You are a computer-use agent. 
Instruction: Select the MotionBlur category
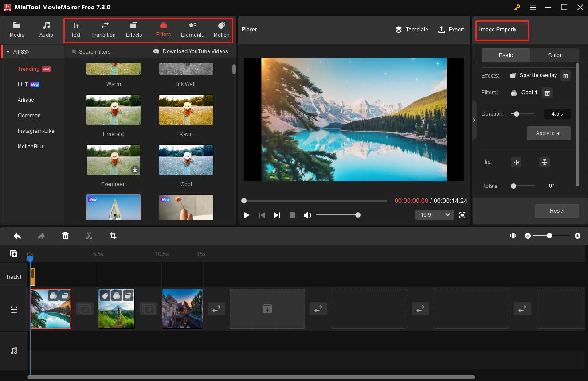coord(31,147)
